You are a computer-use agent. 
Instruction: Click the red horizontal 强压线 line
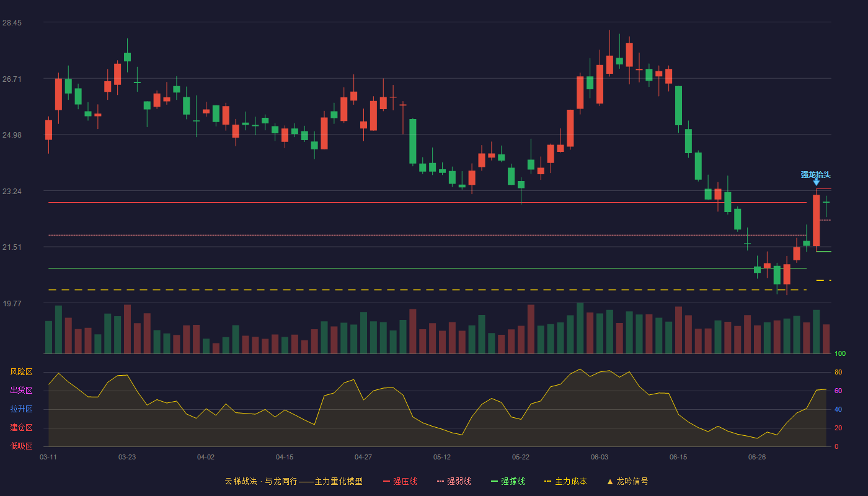pyautogui.click(x=427, y=203)
